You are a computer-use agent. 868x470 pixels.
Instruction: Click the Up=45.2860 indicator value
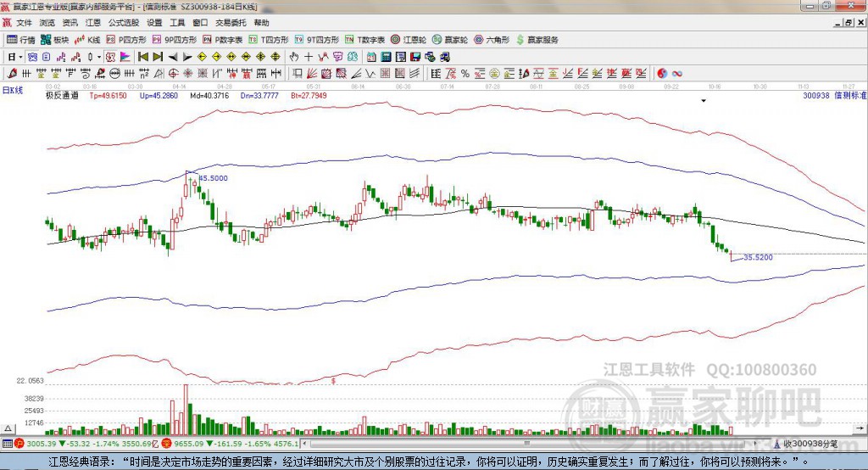pyautogui.click(x=159, y=95)
